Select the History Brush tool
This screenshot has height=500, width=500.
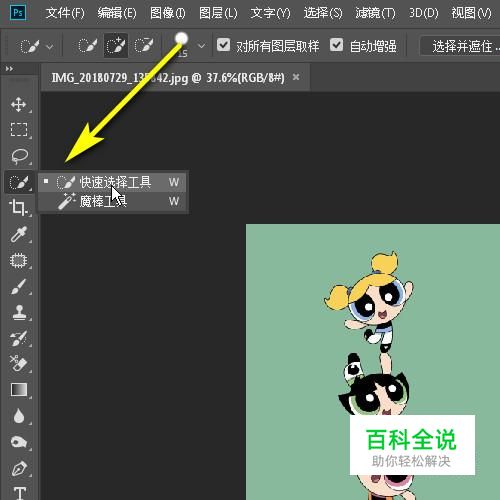coord(19,338)
